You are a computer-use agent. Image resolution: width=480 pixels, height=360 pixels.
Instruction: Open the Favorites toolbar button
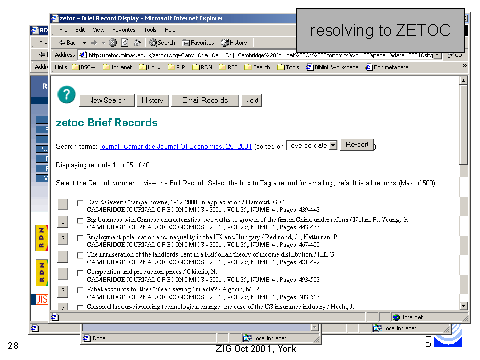[x=198, y=43]
